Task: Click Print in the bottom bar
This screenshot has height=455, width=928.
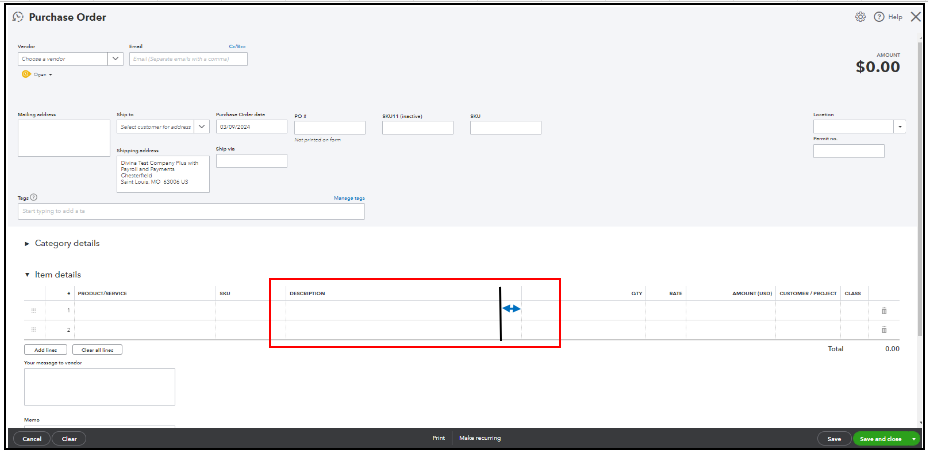Action: coord(438,438)
